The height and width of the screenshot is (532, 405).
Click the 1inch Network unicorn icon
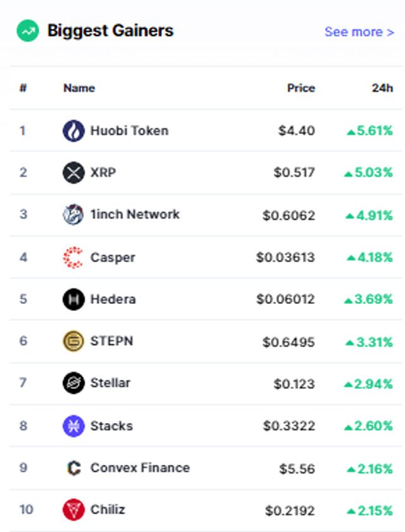(73, 215)
